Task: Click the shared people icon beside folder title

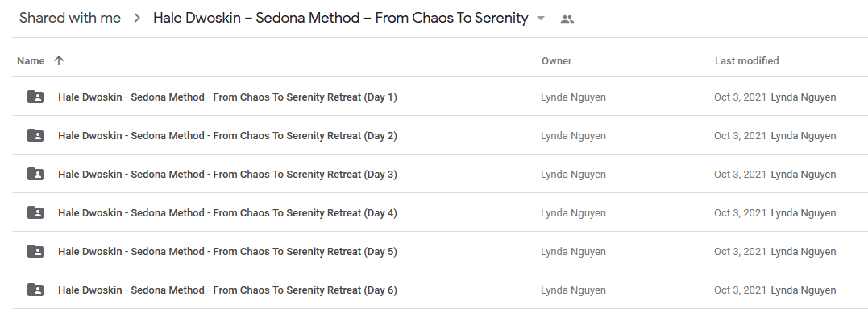Action: (x=567, y=19)
